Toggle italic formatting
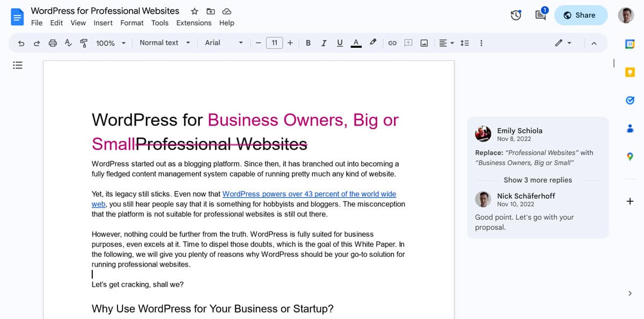This screenshot has width=644, height=319. (x=324, y=43)
